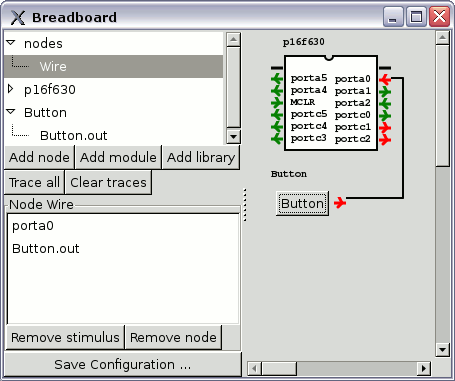Viewport: 455px width, 381px height.
Task: Maximize the Breadboard window
Action: (x=416, y=17)
